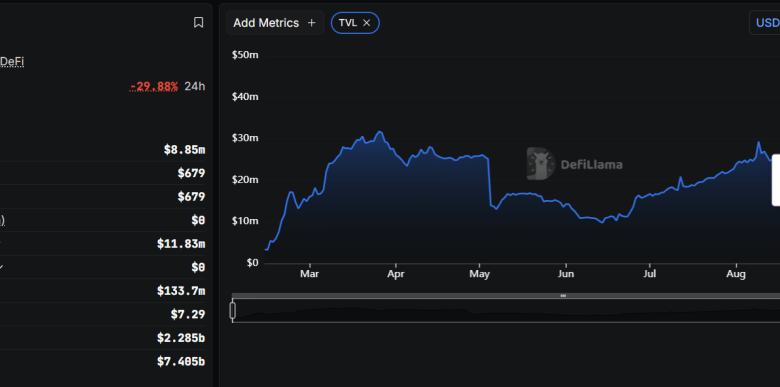Click the underlined parenthesis label beside $0

click(x=2, y=220)
